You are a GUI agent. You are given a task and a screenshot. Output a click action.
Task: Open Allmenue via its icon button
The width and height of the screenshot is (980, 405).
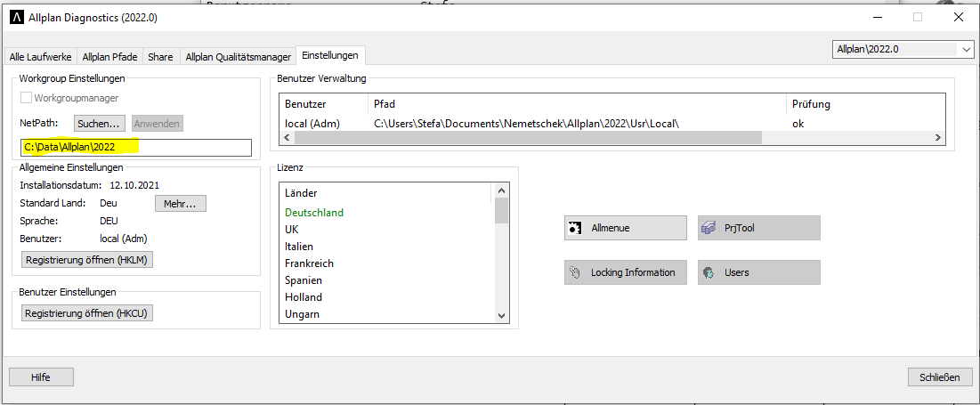coord(625,228)
